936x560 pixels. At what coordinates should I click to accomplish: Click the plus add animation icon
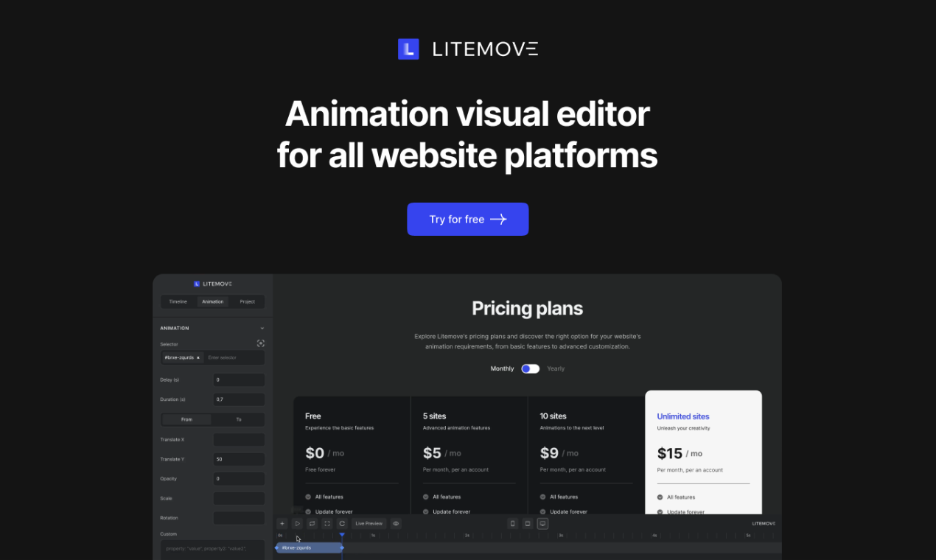282,523
